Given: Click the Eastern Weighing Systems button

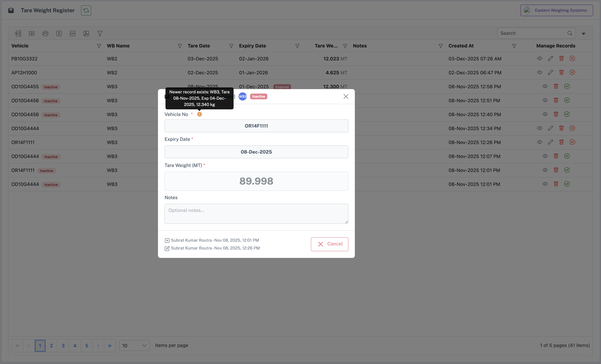Looking at the screenshot, I should click(557, 10).
